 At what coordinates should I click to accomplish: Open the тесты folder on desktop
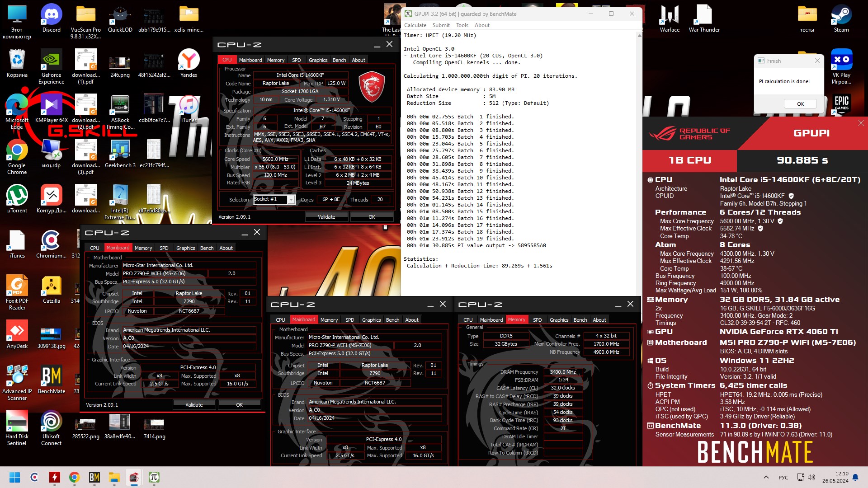click(807, 18)
